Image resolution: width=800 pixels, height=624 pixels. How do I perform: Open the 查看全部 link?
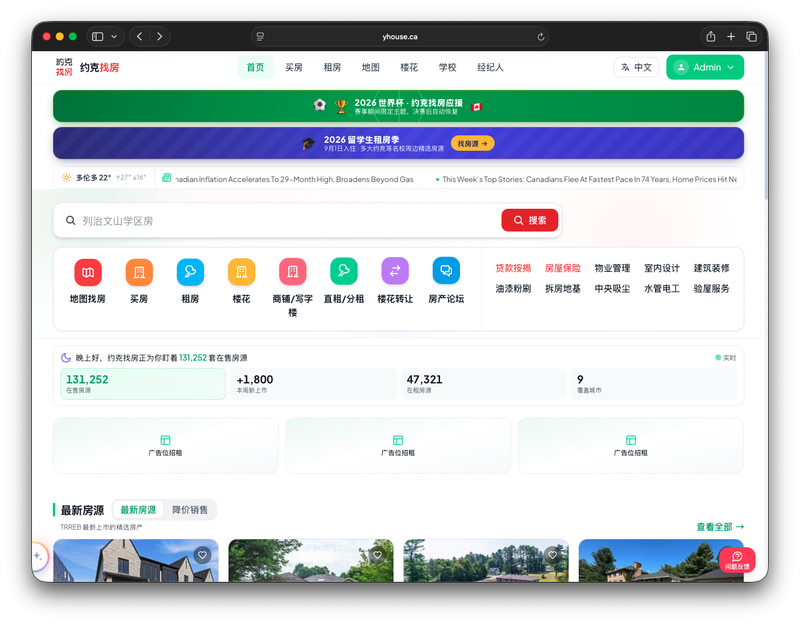(x=720, y=527)
